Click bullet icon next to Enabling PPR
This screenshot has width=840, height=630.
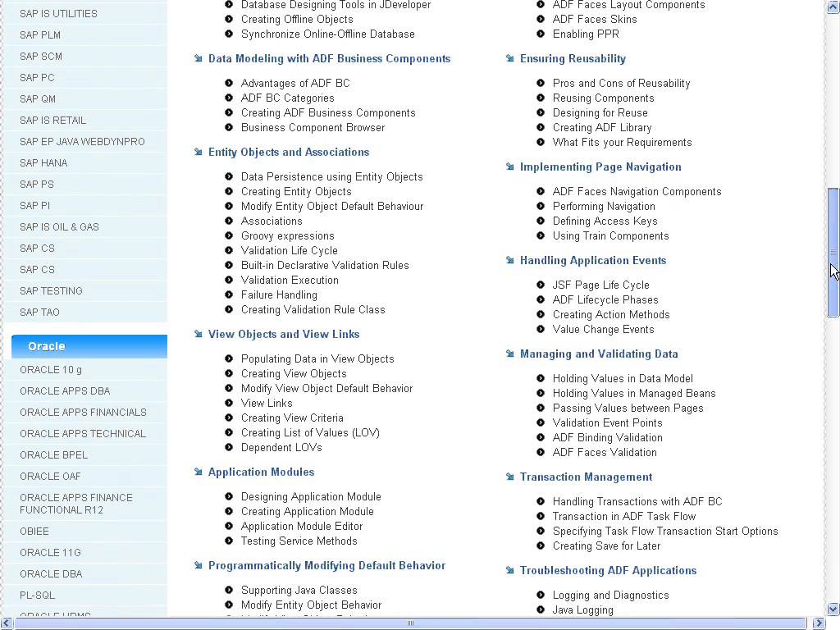click(x=541, y=34)
